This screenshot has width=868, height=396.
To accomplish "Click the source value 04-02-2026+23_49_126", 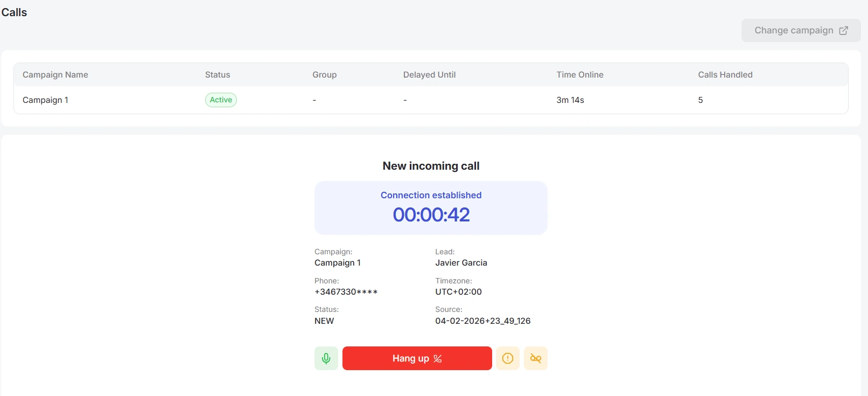I will pos(483,321).
